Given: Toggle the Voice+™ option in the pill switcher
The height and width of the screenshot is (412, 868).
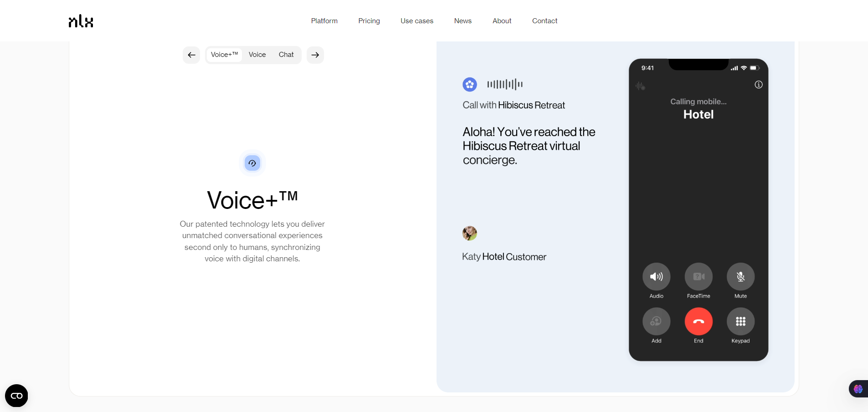Looking at the screenshot, I should 224,55.
